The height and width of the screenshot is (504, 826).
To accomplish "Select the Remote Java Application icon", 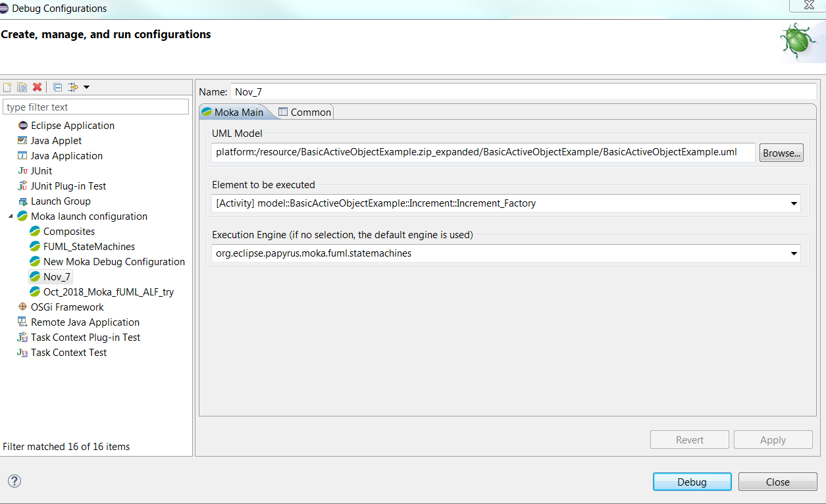I will click(22, 322).
